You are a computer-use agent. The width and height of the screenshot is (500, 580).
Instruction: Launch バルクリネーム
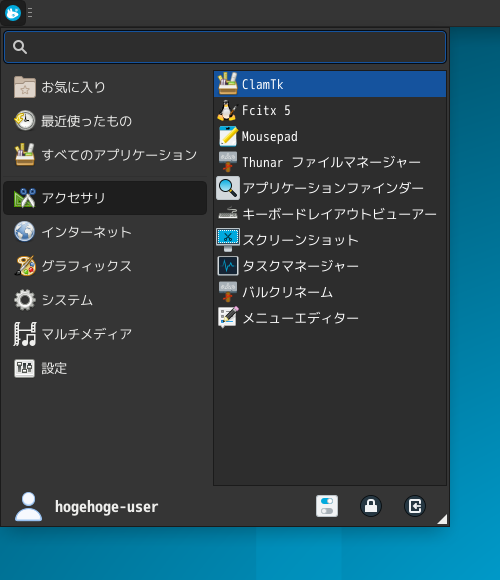pos(330,292)
